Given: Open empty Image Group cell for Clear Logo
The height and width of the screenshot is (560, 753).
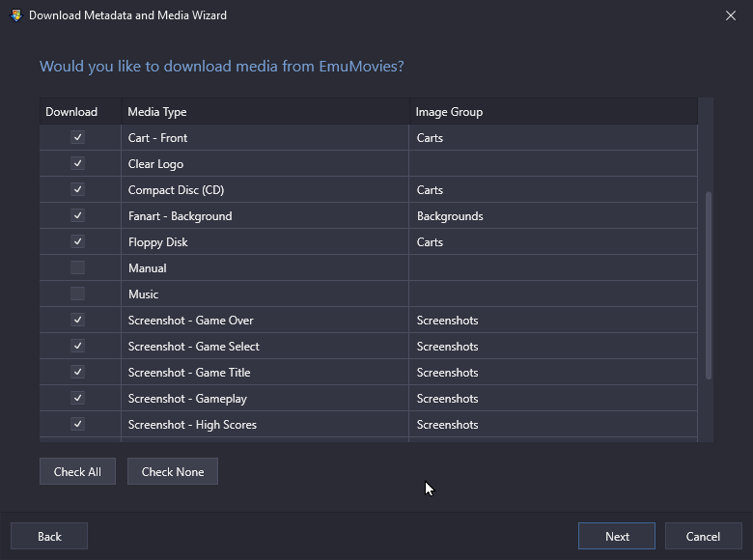Looking at the screenshot, I should 553,164.
